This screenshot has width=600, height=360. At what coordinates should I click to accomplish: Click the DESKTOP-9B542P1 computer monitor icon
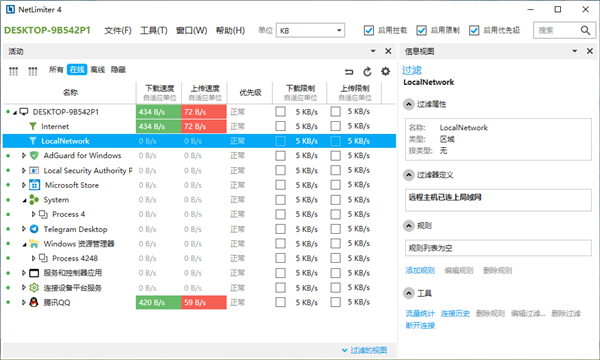tap(24, 112)
